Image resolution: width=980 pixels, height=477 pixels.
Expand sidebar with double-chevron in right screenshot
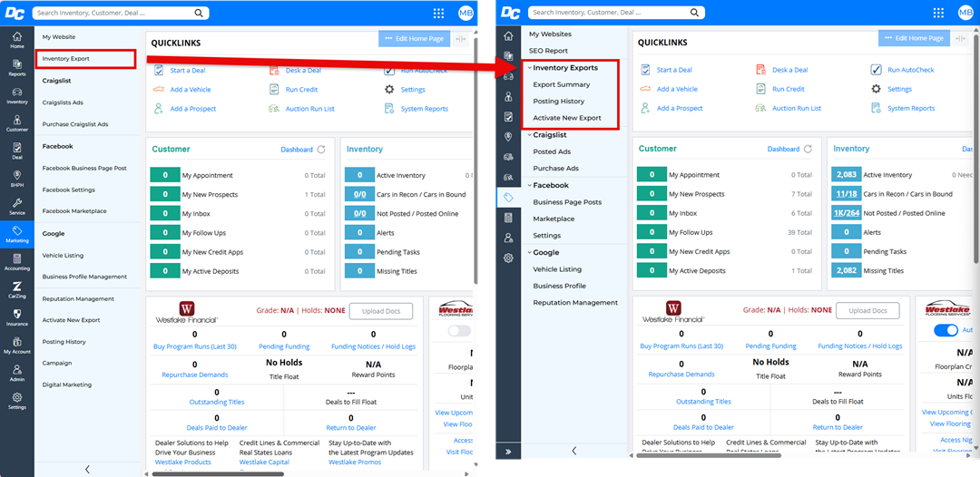click(508, 452)
